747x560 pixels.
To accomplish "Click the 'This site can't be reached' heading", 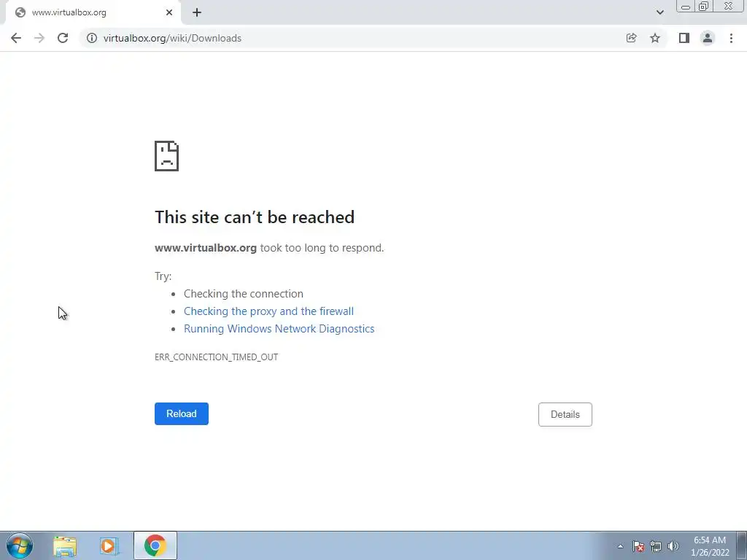I will [255, 217].
